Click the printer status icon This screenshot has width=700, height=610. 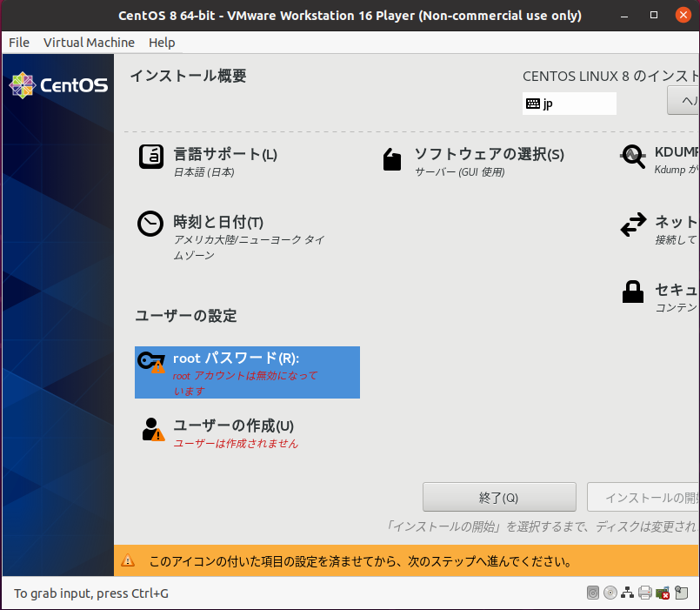[x=645, y=593]
